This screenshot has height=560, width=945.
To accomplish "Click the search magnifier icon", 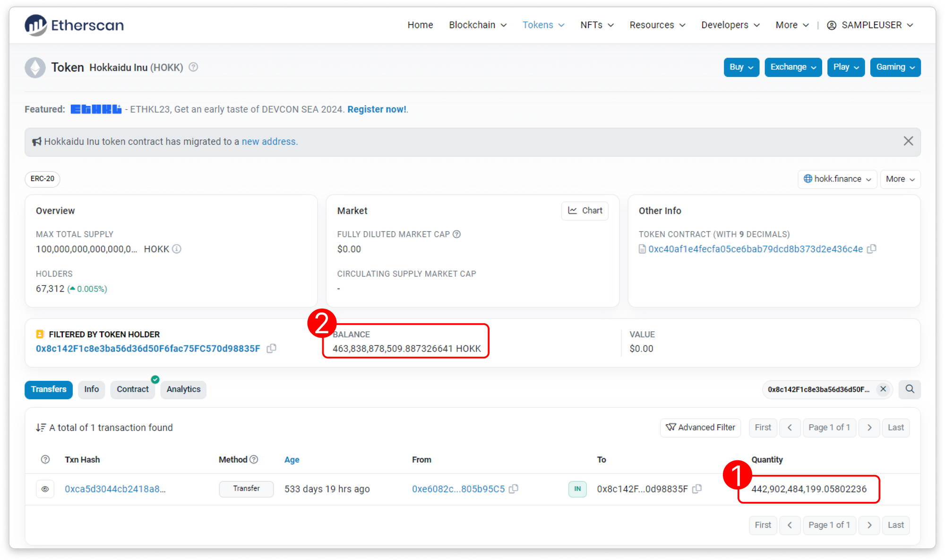I will click(x=910, y=389).
